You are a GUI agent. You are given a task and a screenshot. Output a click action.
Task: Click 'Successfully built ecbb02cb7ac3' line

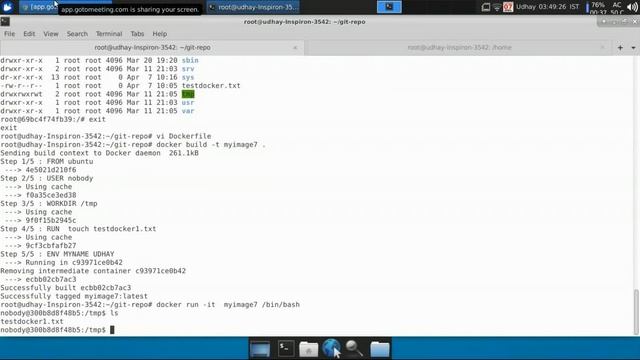66,288
